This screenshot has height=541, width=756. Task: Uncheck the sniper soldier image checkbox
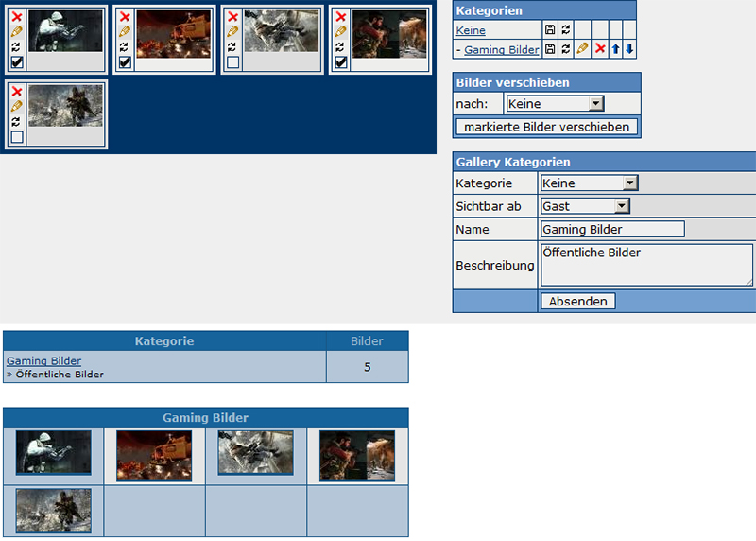(17, 62)
